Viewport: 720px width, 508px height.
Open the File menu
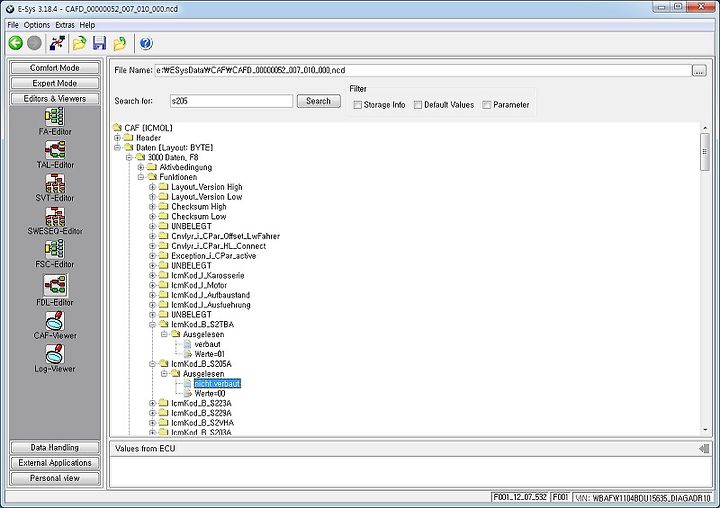click(13, 25)
